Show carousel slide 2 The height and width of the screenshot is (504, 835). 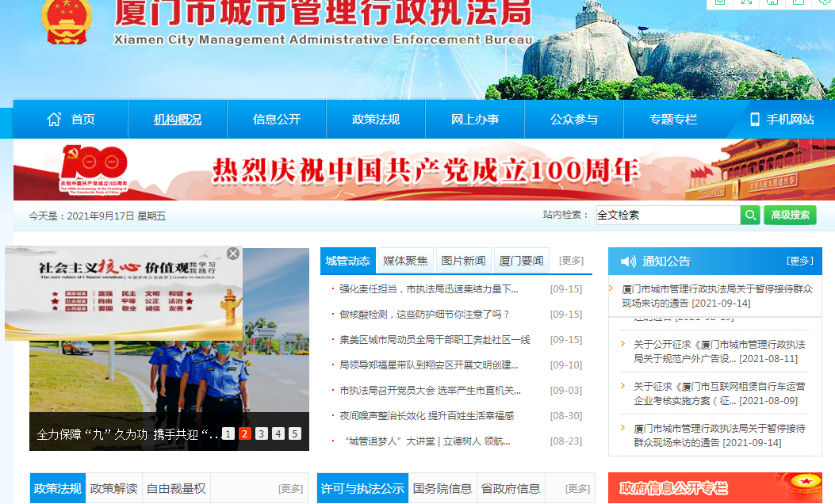[244, 433]
